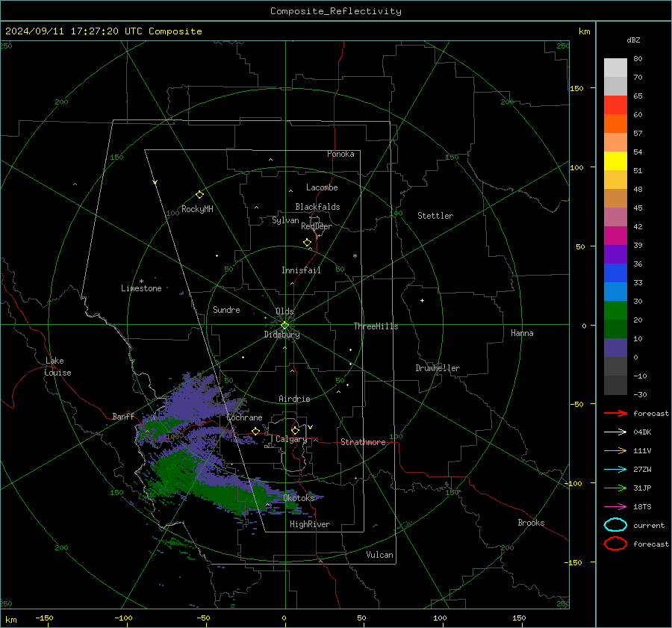This screenshot has width=672, height=628.
Task: Click the Brooks label
Action: 531,523
